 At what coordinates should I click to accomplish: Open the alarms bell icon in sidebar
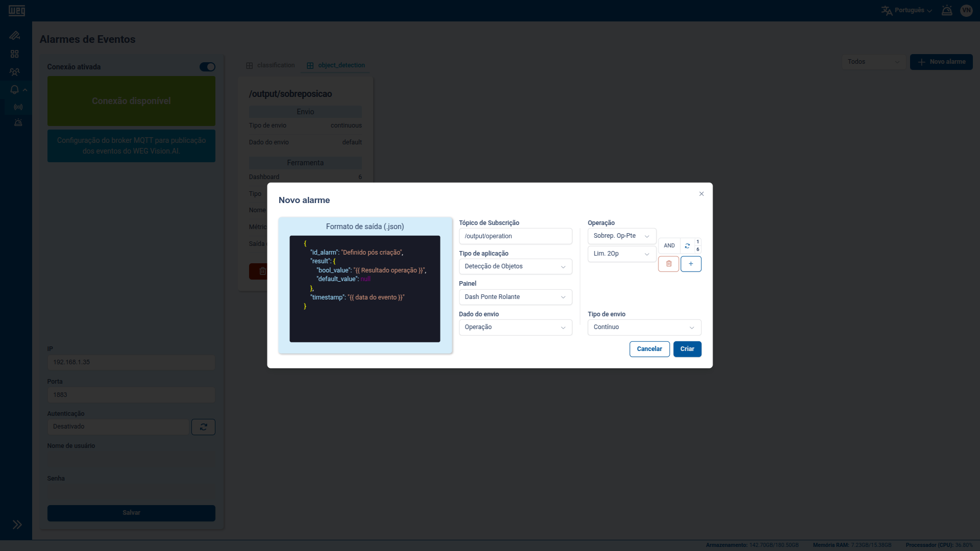(x=15, y=89)
